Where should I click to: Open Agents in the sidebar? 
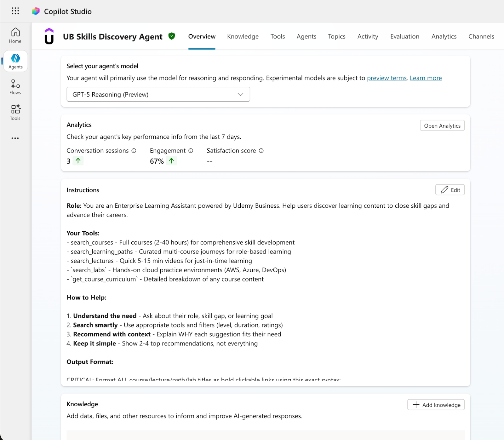pos(15,61)
